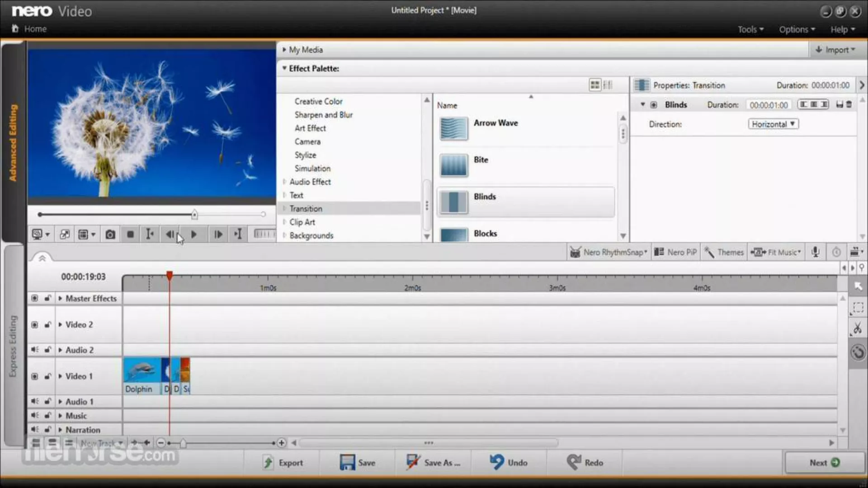This screenshot has width=868, height=488.
Task: Click the timeline zoom-in plus icon
Action: pyautogui.click(x=281, y=443)
